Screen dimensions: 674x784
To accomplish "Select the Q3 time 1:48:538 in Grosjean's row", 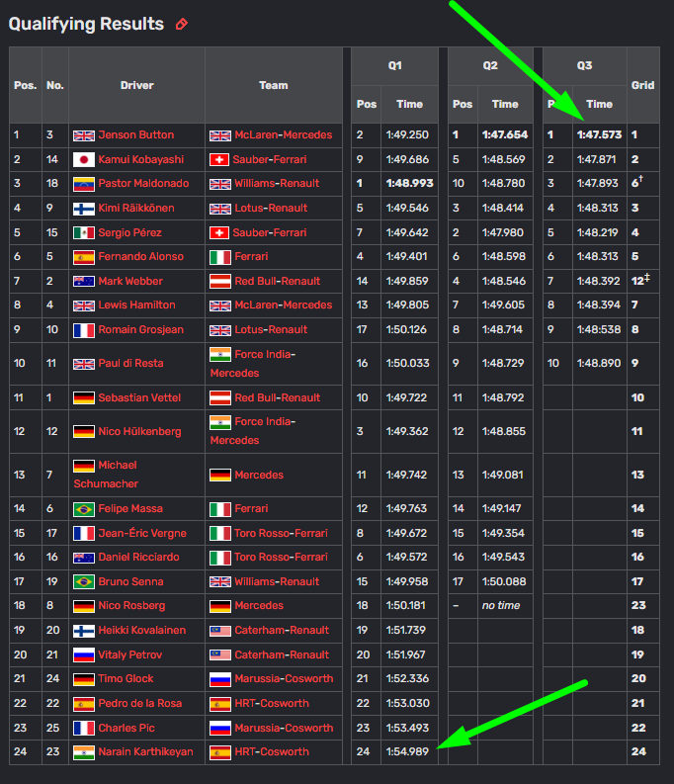I will (x=597, y=330).
